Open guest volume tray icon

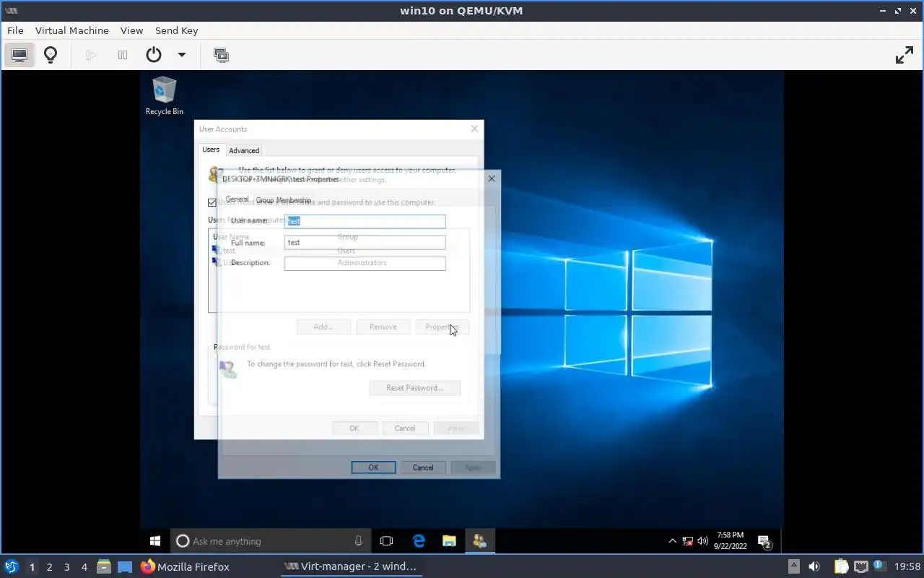702,540
